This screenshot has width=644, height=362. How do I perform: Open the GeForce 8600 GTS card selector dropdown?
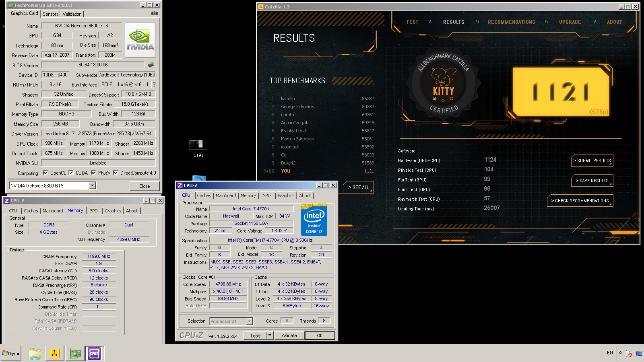(92, 185)
